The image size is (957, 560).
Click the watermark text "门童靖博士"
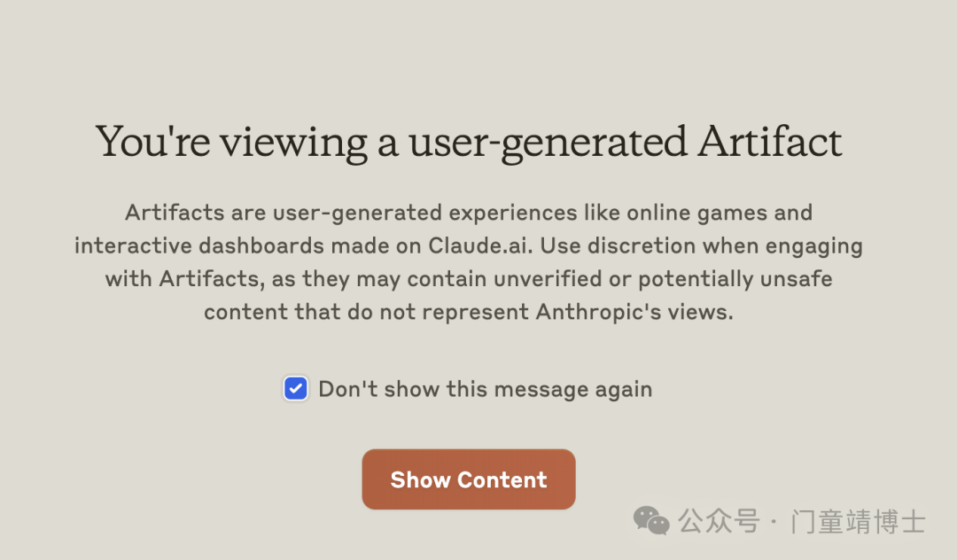(x=858, y=522)
